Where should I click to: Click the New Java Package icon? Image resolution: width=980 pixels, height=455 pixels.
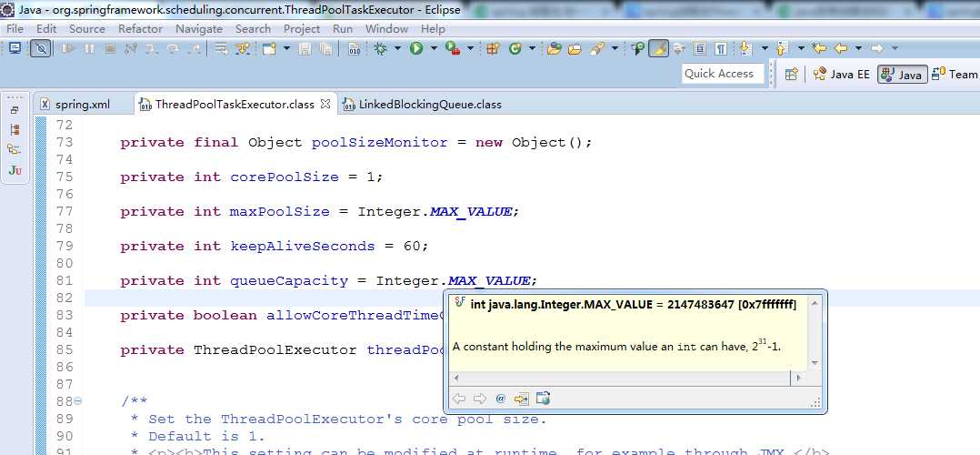[x=493, y=48]
